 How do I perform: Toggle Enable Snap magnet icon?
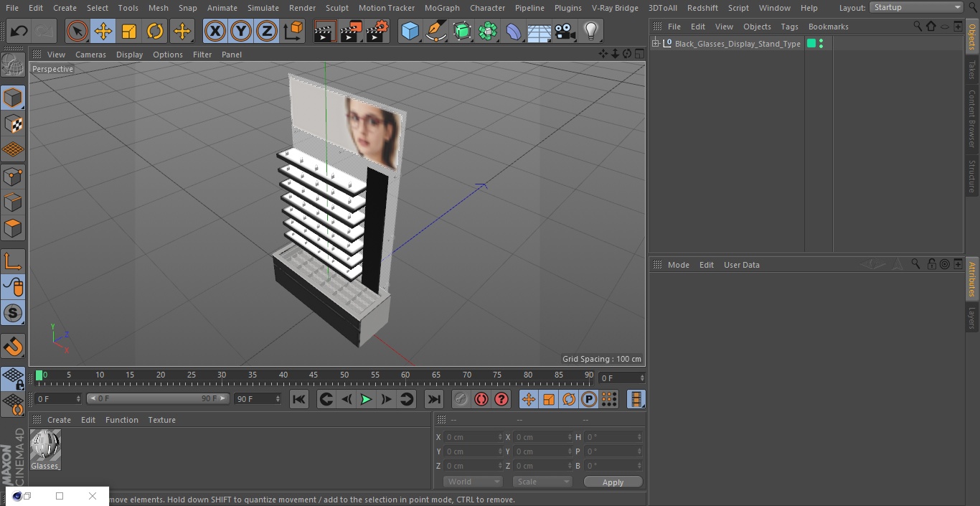pyautogui.click(x=13, y=347)
